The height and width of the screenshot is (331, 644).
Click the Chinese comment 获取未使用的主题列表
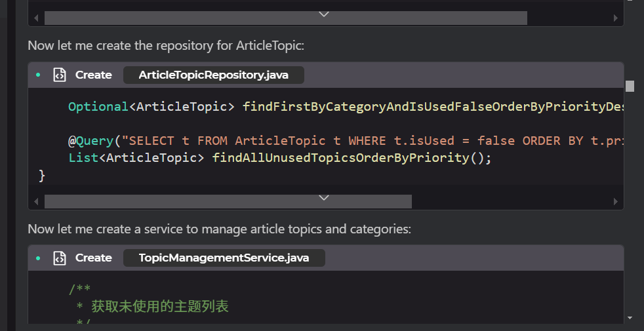[160, 306]
